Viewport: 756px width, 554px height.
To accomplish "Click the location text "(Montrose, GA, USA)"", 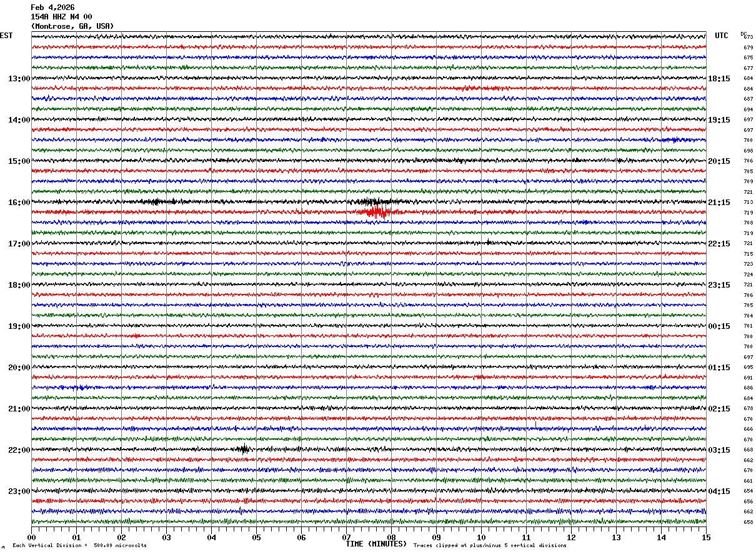I will (72, 26).
